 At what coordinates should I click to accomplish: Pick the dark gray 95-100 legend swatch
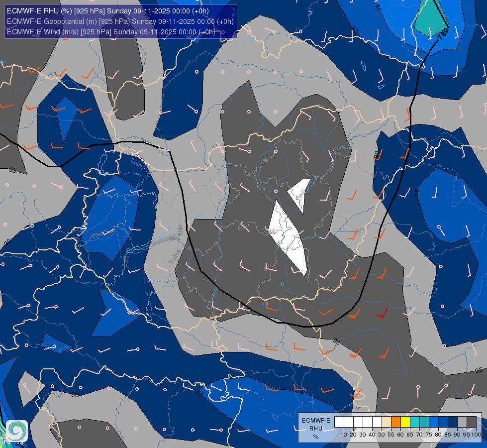pos(472,422)
